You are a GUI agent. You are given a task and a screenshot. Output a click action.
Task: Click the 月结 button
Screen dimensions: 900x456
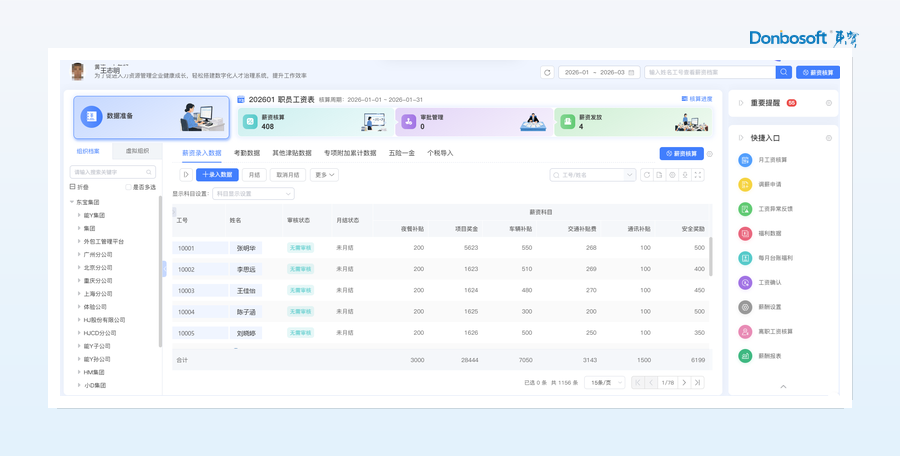[x=254, y=175]
